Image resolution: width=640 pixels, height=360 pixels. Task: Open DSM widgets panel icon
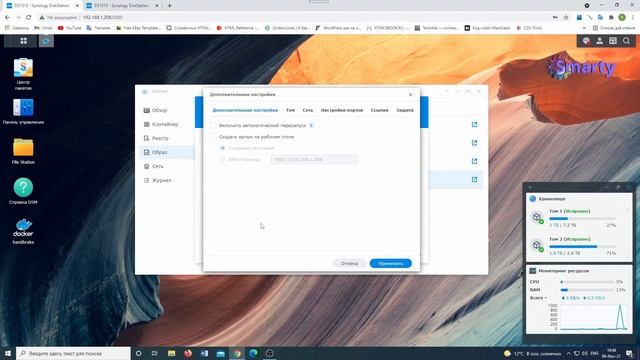point(613,41)
